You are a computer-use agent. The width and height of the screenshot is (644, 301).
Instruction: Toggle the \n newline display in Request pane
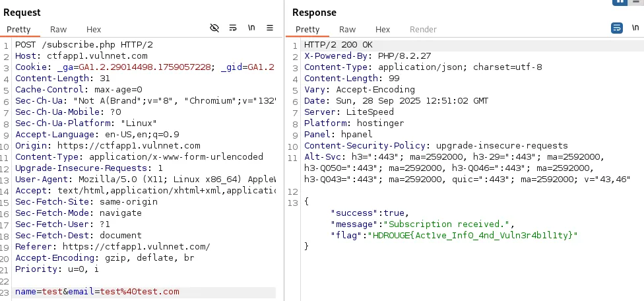click(x=251, y=28)
